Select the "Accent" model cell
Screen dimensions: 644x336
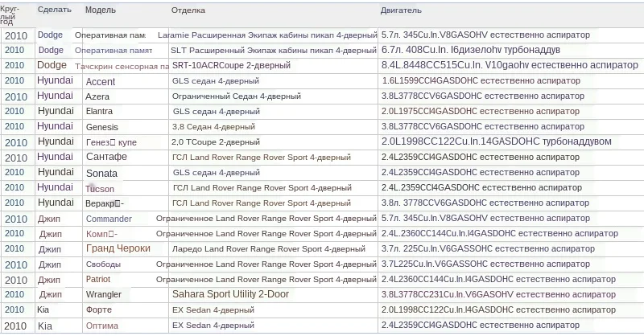pyautogui.click(x=101, y=82)
